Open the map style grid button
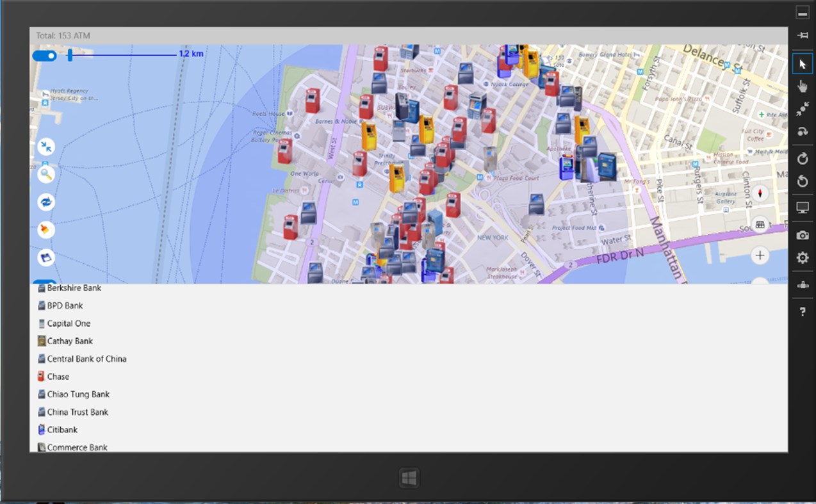The image size is (816, 504). click(760, 225)
